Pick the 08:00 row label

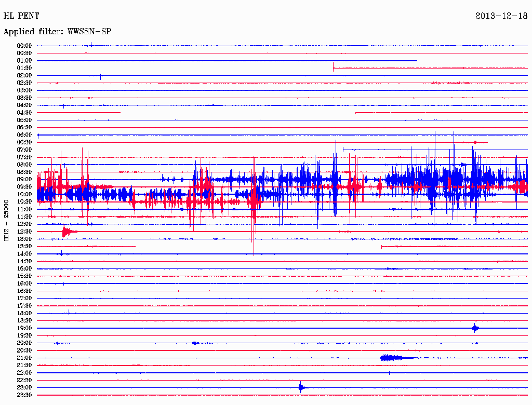[24, 165]
